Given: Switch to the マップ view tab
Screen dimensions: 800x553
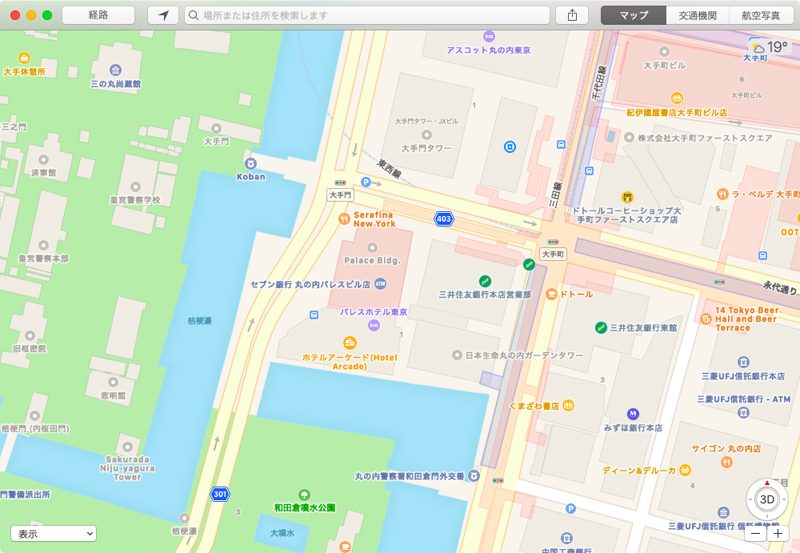Looking at the screenshot, I should (x=634, y=15).
